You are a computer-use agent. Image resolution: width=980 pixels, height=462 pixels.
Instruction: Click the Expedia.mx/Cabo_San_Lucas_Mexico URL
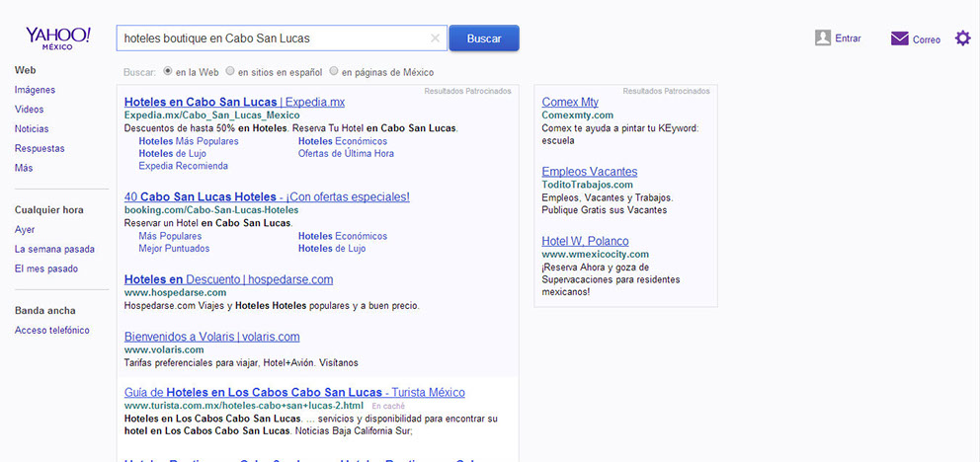pos(211,115)
